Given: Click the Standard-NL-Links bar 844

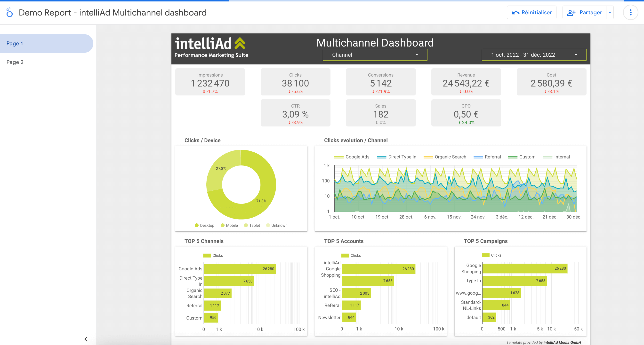Looking at the screenshot, I should (x=496, y=305).
